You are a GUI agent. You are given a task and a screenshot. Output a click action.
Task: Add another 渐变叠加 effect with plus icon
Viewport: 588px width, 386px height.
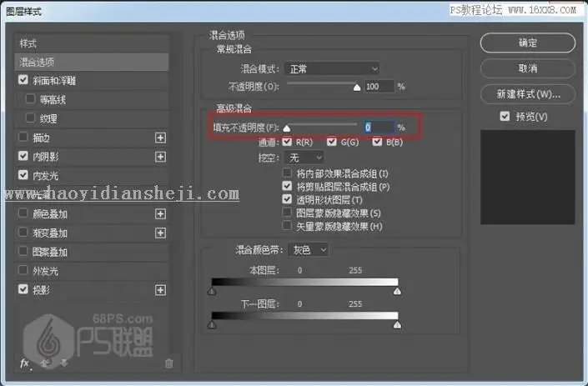[x=160, y=233]
